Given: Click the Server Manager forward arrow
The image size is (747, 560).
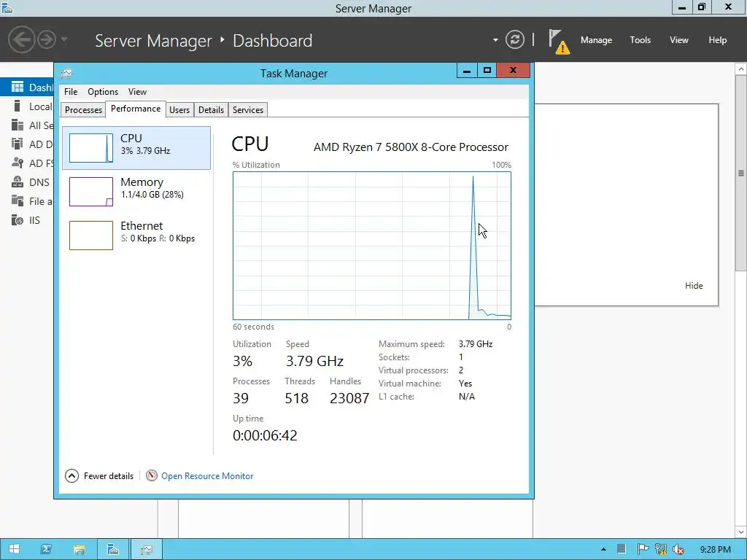Looking at the screenshot, I should click(47, 39).
